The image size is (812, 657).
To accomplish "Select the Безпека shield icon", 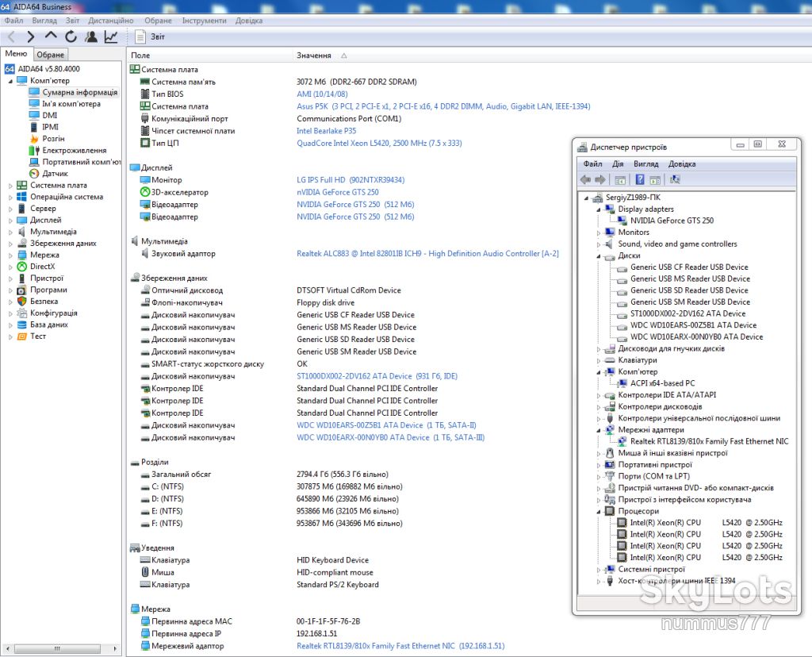I will 21,301.
